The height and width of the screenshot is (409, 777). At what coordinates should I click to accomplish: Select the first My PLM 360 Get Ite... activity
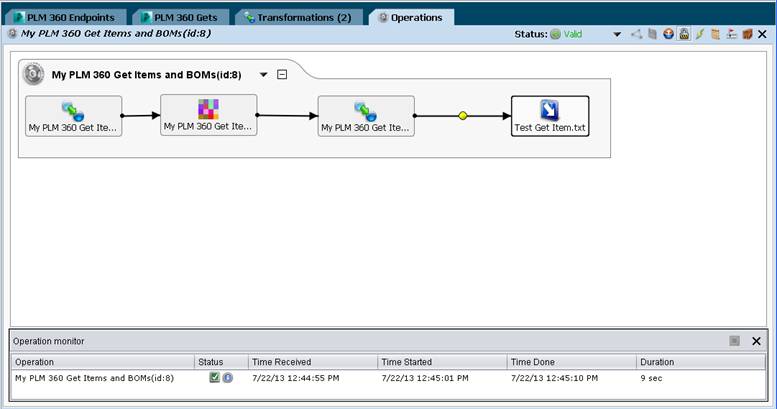73,116
